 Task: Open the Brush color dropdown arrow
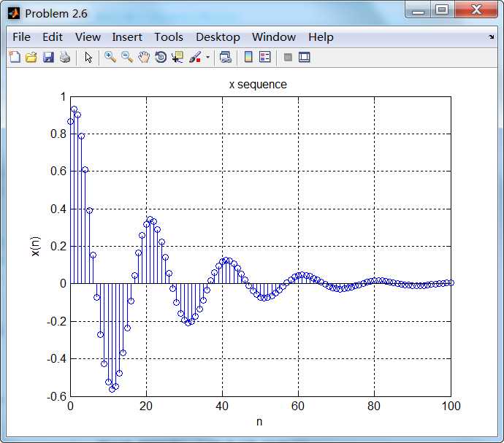(x=207, y=58)
